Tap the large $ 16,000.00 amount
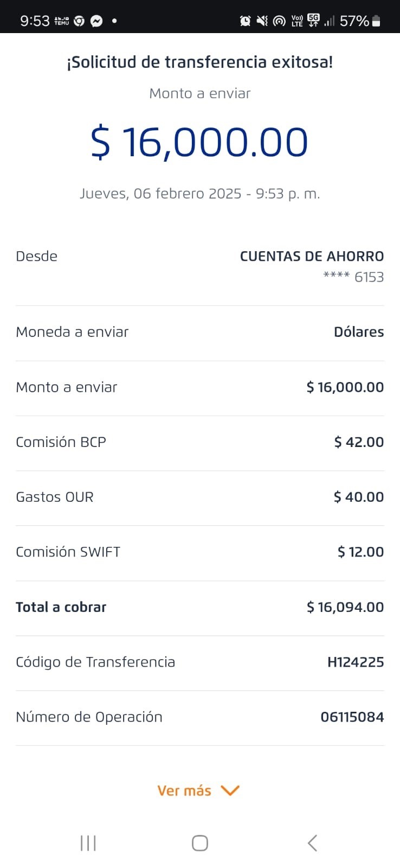 (x=199, y=142)
